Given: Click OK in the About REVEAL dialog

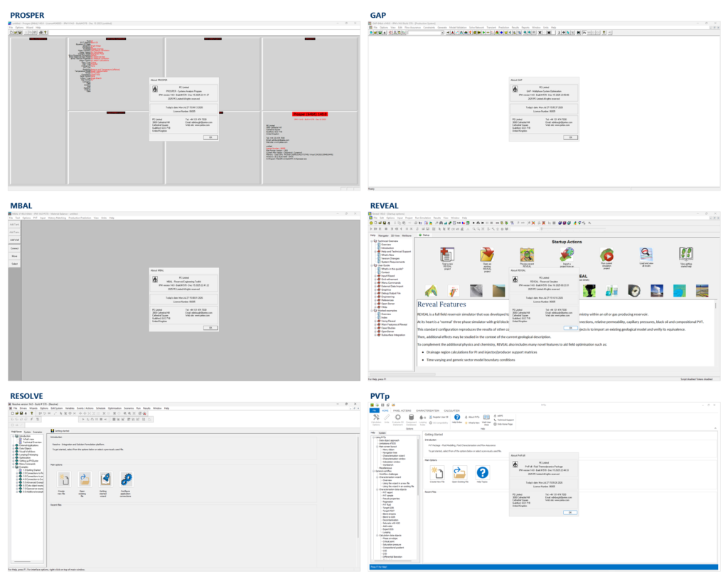Looking at the screenshot, I should (x=571, y=328).
